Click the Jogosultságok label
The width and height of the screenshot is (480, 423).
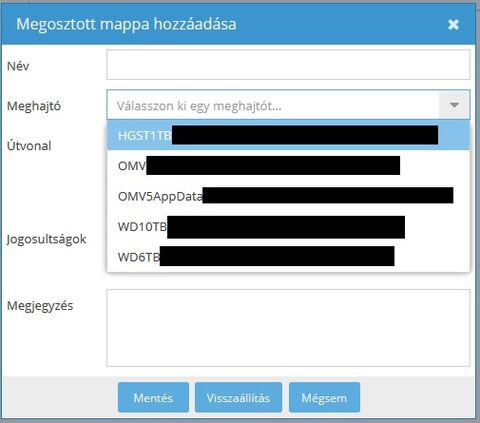46,239
